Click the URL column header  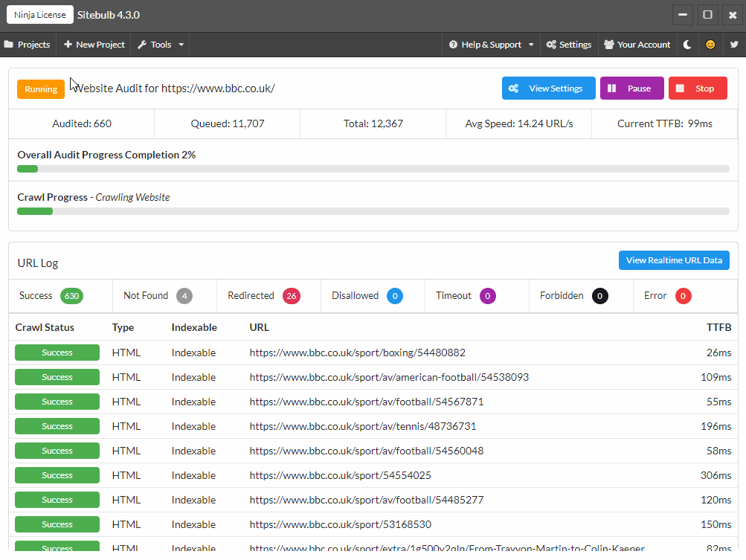tap(260, 327)
